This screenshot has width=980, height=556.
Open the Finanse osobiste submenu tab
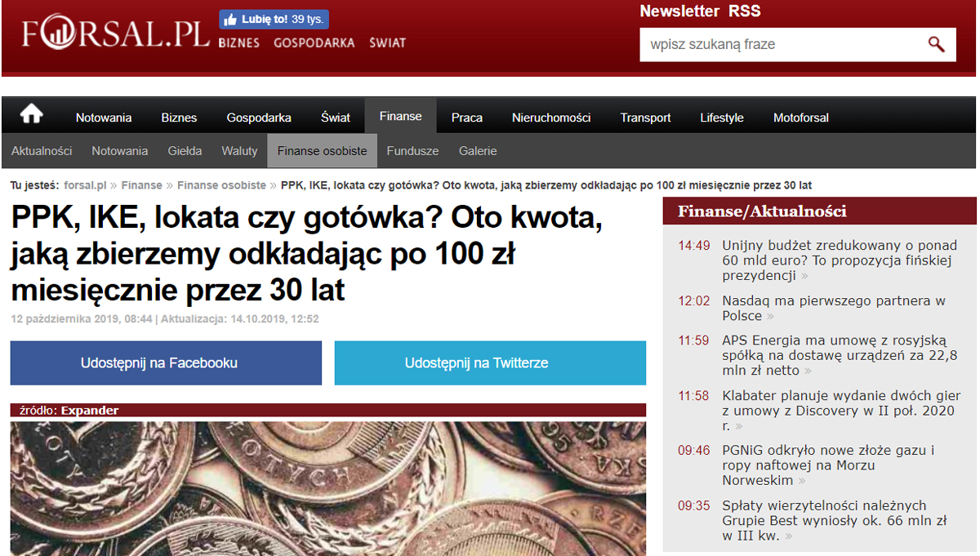[323, 151]
